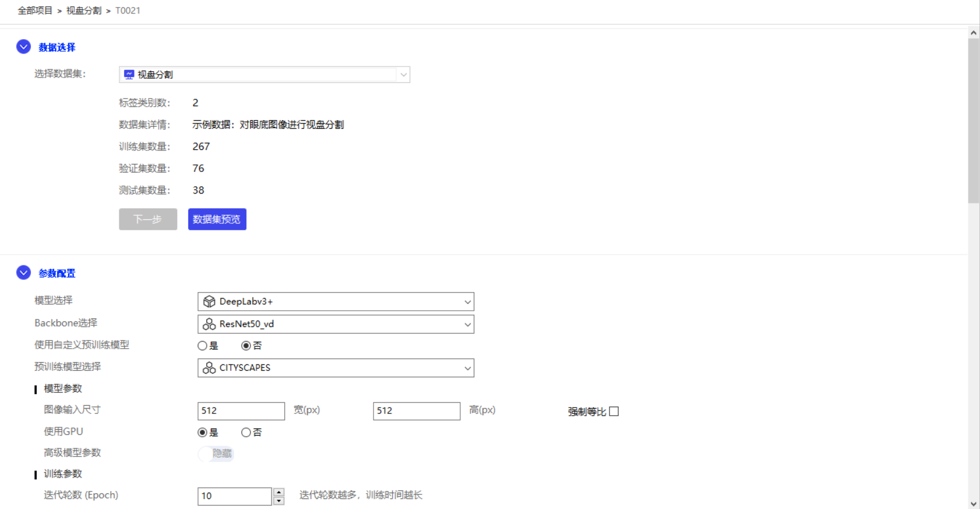Click the 训练参数 subsection heading

click(x=63, y=474)
